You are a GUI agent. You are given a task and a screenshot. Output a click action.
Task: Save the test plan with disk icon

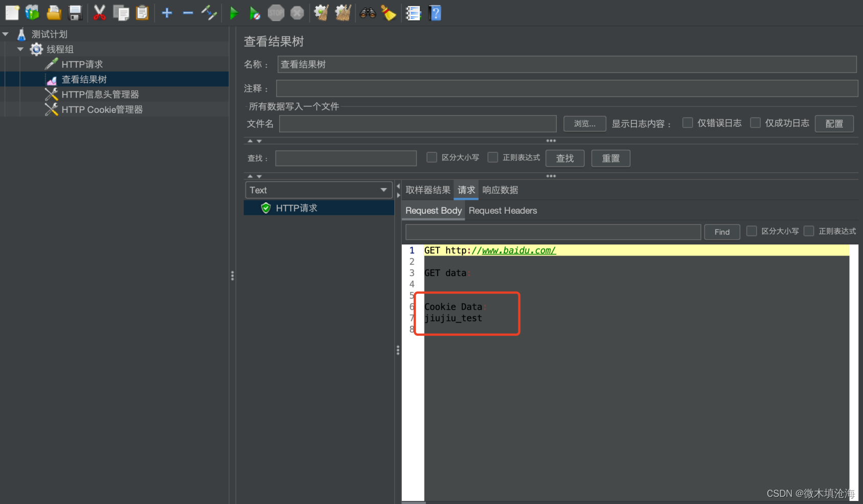[75, 13]
